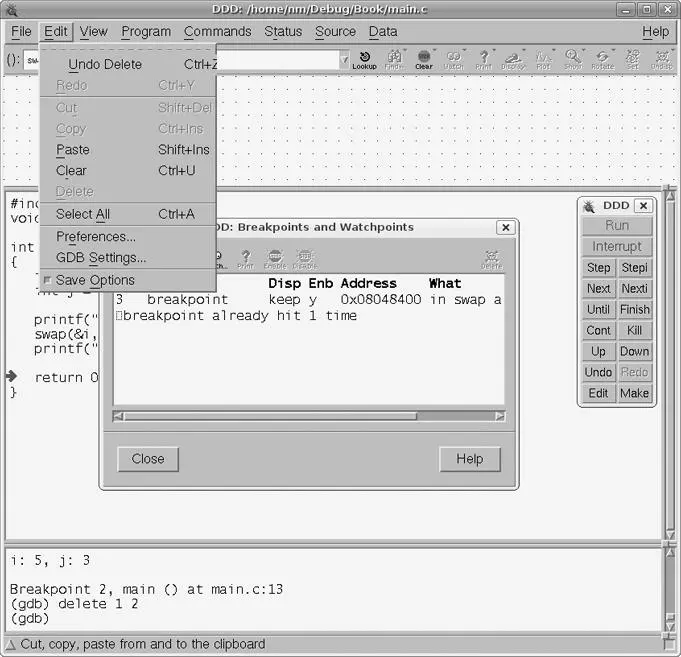
Task: Click the Display toolbar icon
Action: pos(513,59)
